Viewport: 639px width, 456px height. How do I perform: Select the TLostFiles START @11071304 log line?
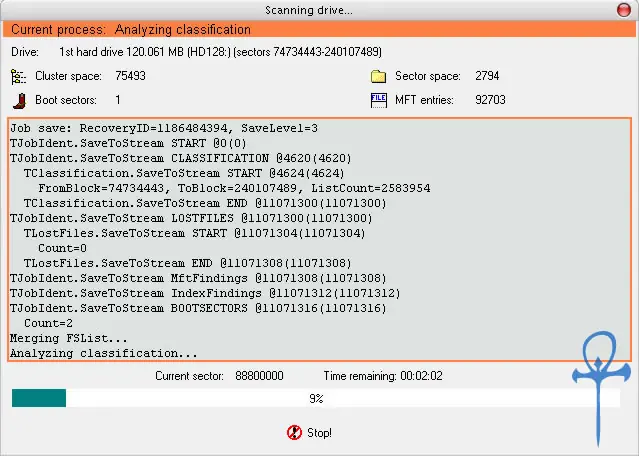[x=195, y=233]
